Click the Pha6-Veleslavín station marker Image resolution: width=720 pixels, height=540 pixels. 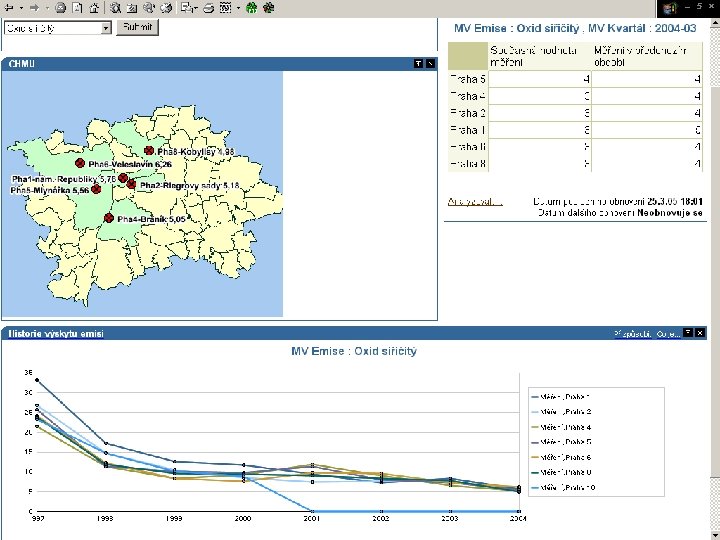click(79, 163)
